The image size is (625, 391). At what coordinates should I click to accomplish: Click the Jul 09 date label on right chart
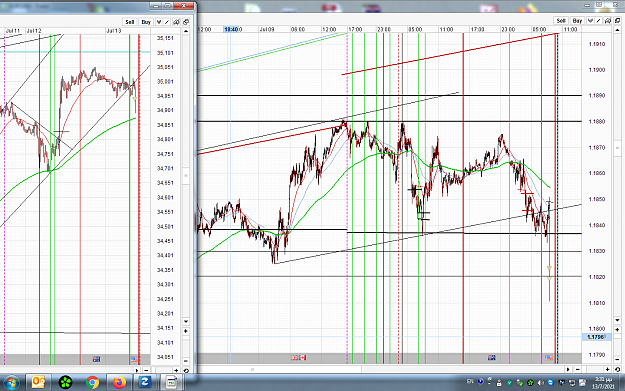(267, 29)
